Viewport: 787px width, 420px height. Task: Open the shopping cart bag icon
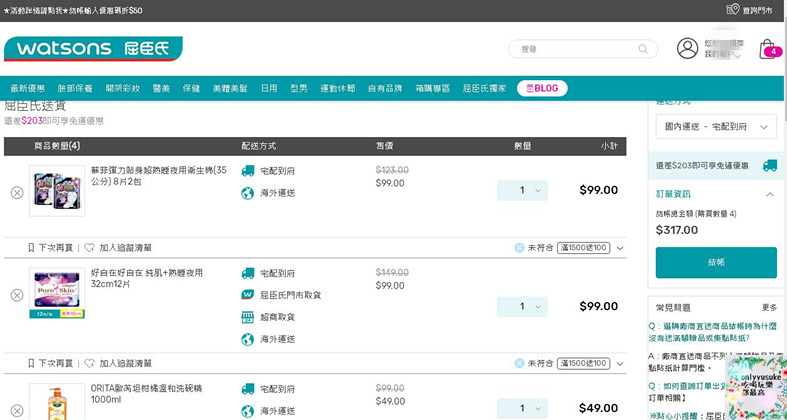coord(767,49)
